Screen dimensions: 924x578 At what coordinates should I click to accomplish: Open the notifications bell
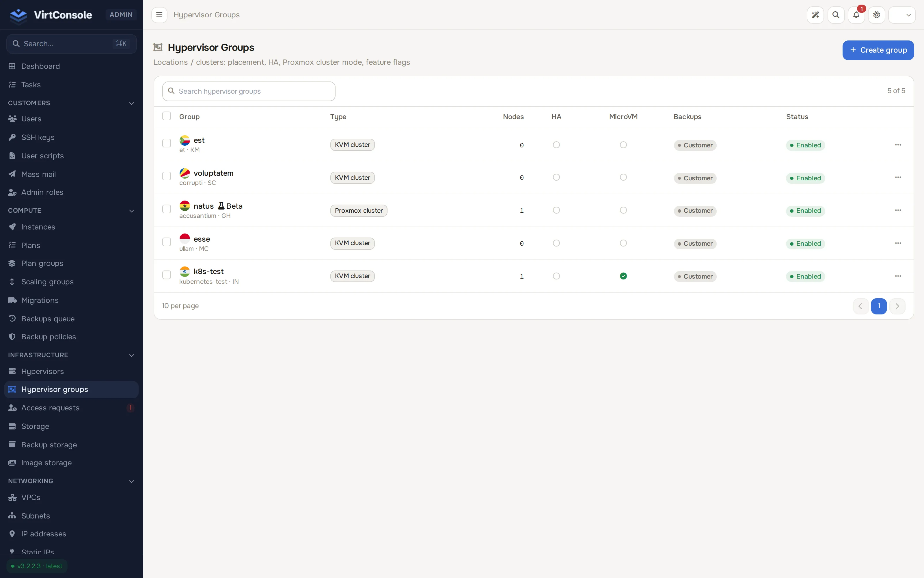coord(856,15)
